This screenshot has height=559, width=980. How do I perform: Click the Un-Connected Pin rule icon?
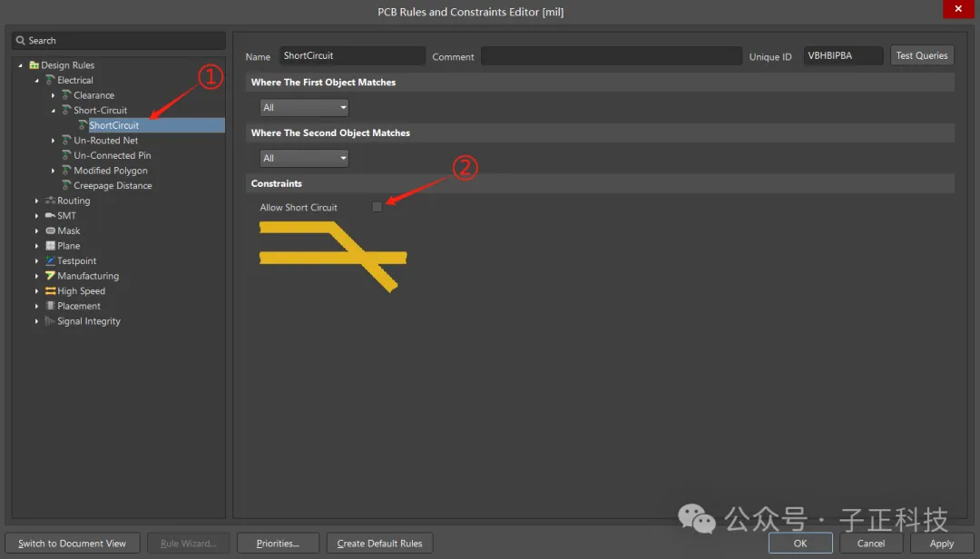coord(66,155)
